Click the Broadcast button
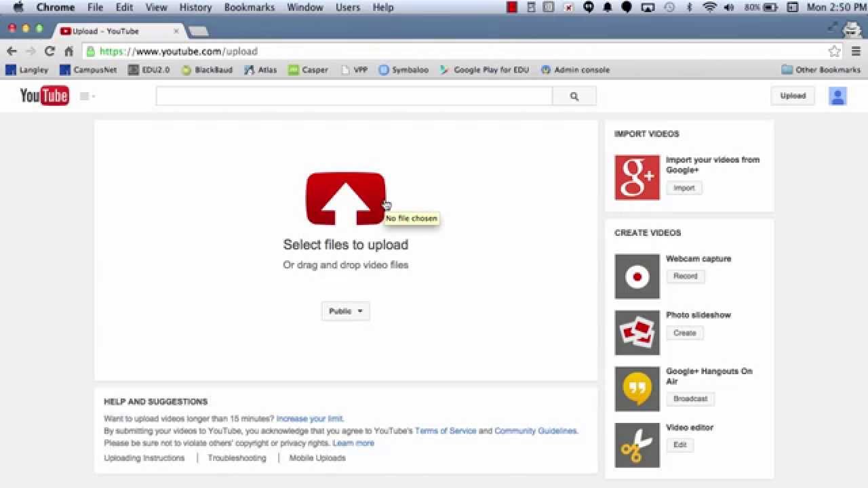 690,399
